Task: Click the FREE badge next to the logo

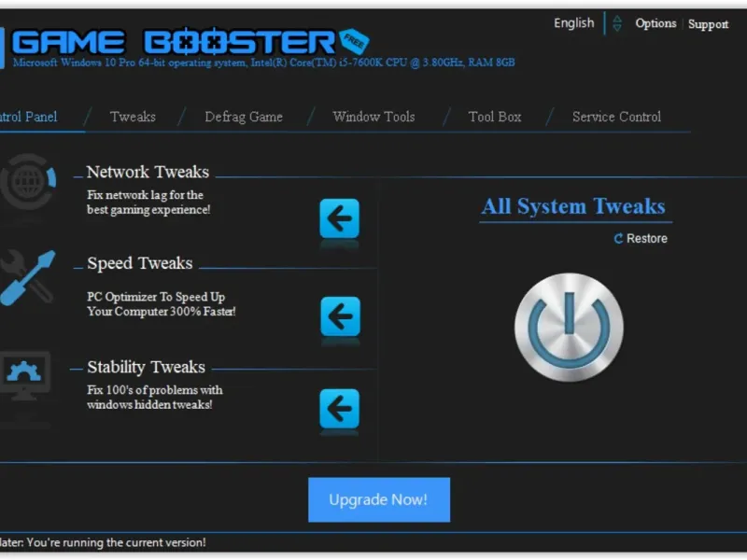Action: coord(355,41)
